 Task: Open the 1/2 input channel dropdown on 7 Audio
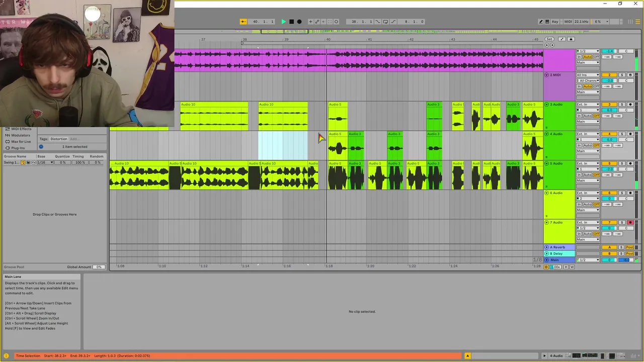588,228
